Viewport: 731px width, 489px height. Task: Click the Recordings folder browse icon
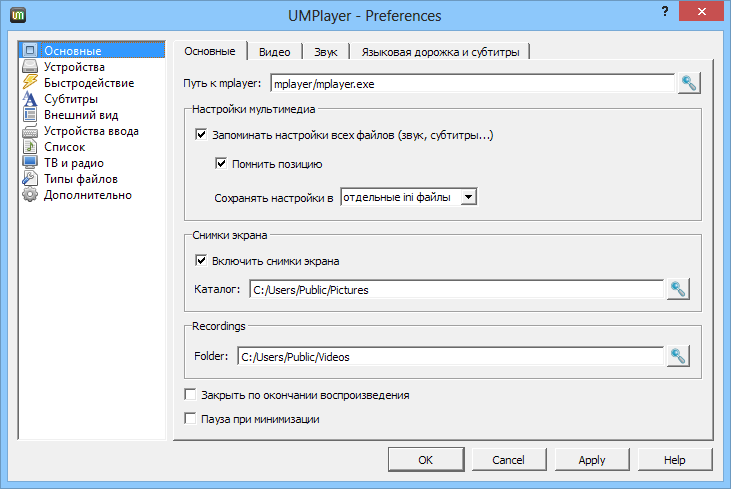click(678, 355)
